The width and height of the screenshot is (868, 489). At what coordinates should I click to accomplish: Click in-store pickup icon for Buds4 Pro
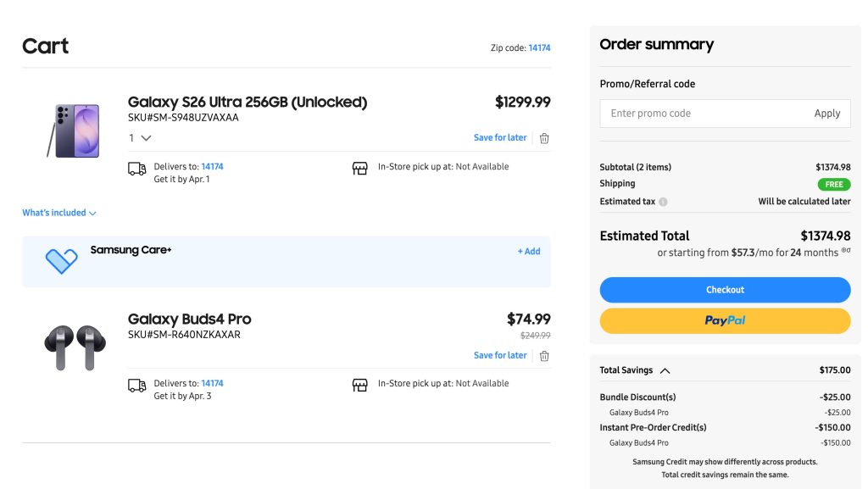point(359,386)
